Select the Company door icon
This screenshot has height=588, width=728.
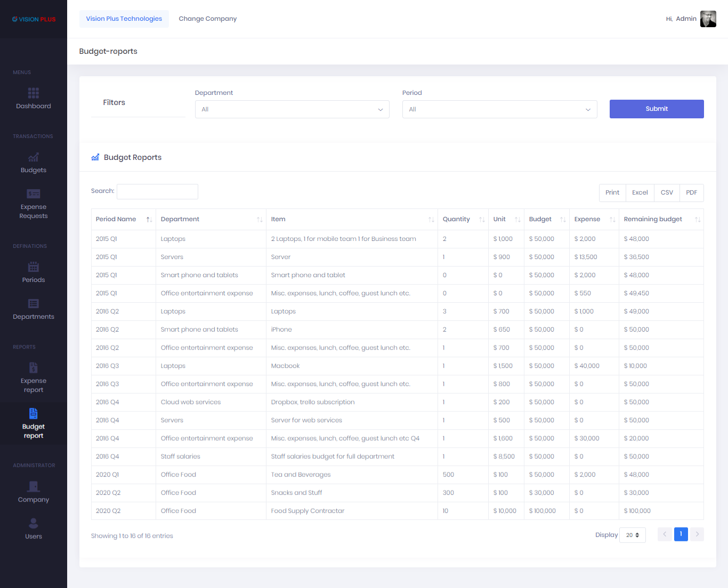pos(34,487)
